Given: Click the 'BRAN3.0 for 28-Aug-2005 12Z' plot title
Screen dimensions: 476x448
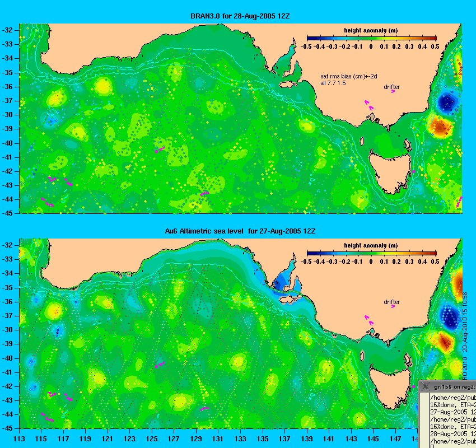Looking at the screenshot, I should (240, 16).
